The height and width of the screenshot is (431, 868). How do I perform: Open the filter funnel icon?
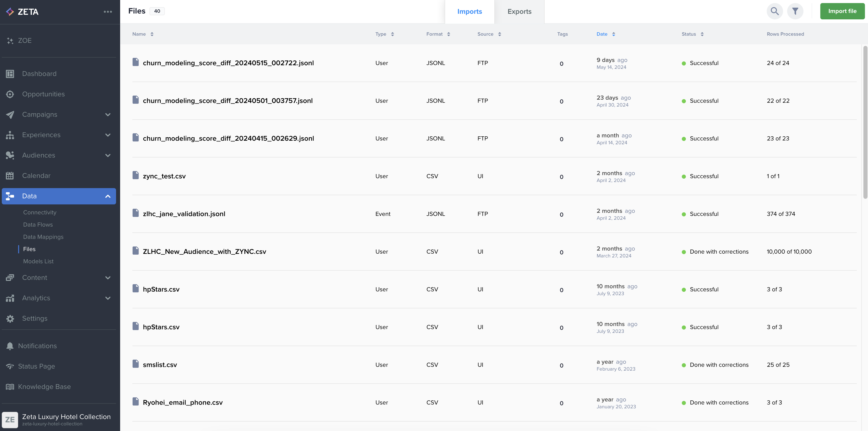pyautogui.click(x=795, y=11)
